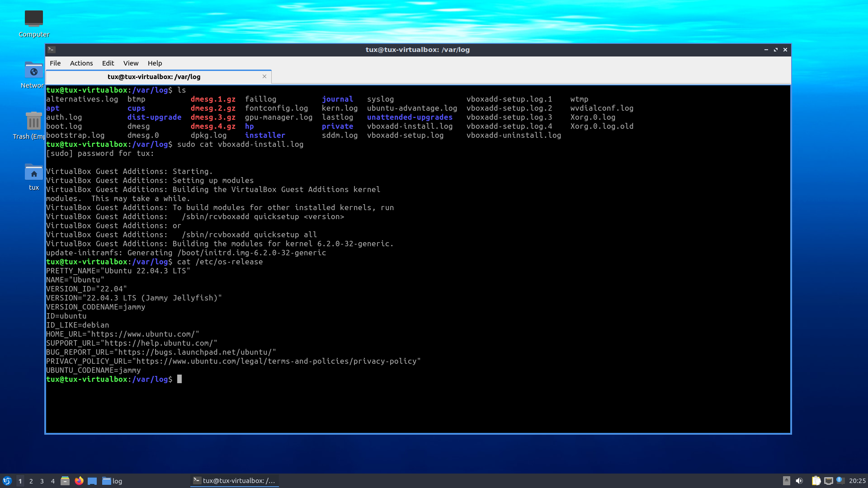Click the show desktop icon in taskbar

pyautogui.click(x=92, y=481)
